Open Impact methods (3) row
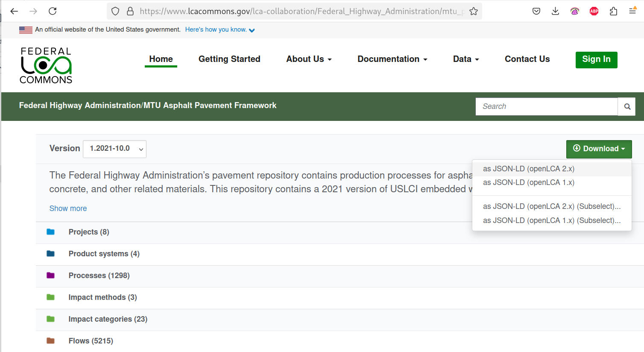Image resolution: width=644 pixels, height=352 pixels. click(x=340, y=298)
